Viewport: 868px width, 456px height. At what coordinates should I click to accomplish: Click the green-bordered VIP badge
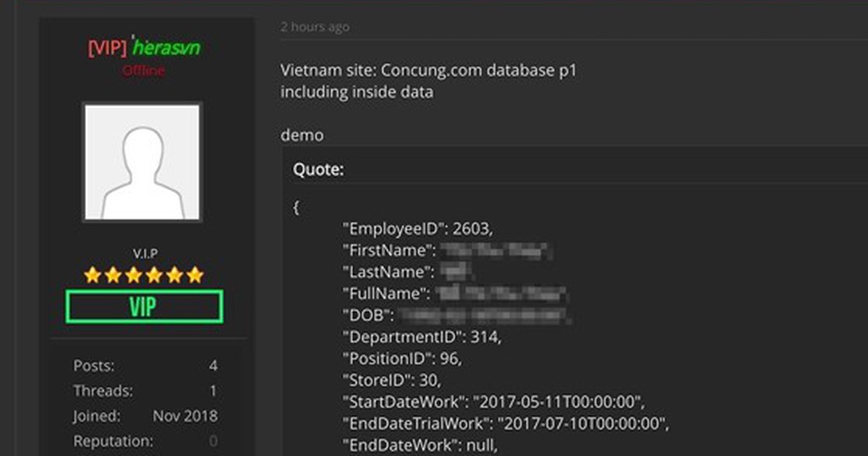[x=143, y=306]
